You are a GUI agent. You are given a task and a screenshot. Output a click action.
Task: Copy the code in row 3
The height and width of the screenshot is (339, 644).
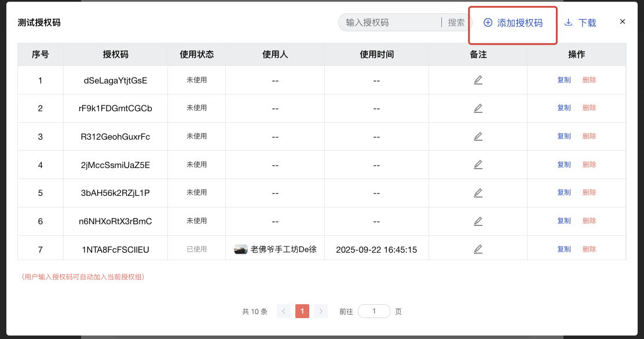[x=563, y=136]
